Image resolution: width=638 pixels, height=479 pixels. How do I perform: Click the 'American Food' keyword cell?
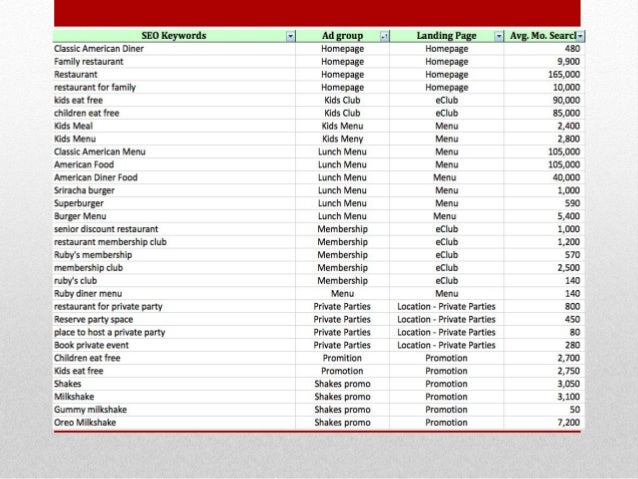174,165
